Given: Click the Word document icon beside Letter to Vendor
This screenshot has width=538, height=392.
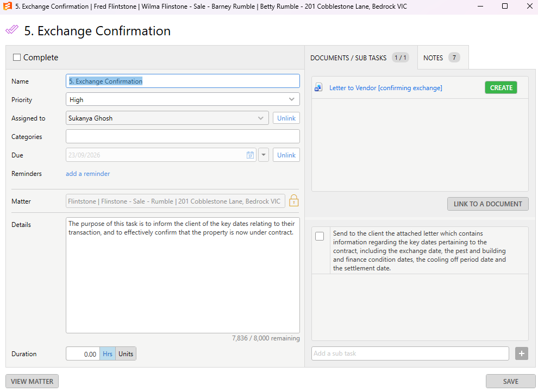Looking at the screenshot, I should (x=318, y=88).
